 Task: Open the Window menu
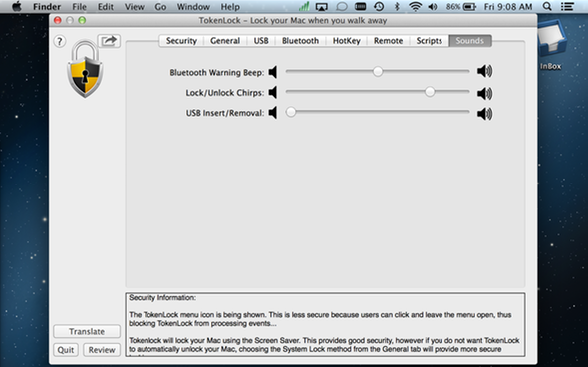(193, 7)
